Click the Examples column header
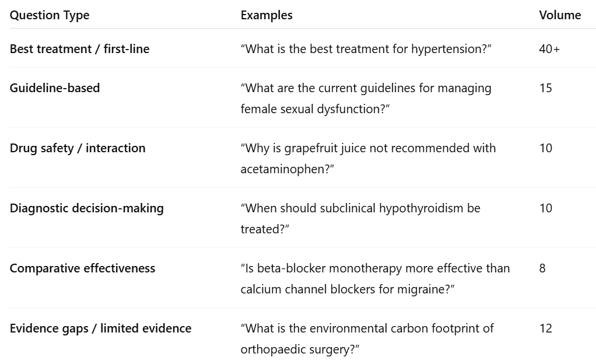 267,15
